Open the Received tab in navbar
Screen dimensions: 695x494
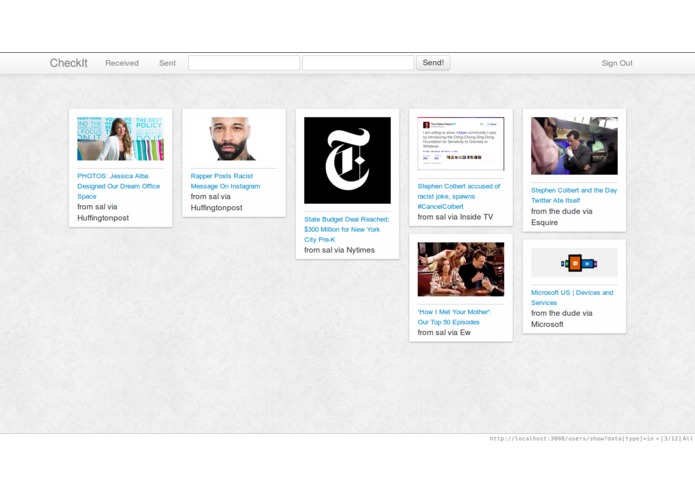122,63
